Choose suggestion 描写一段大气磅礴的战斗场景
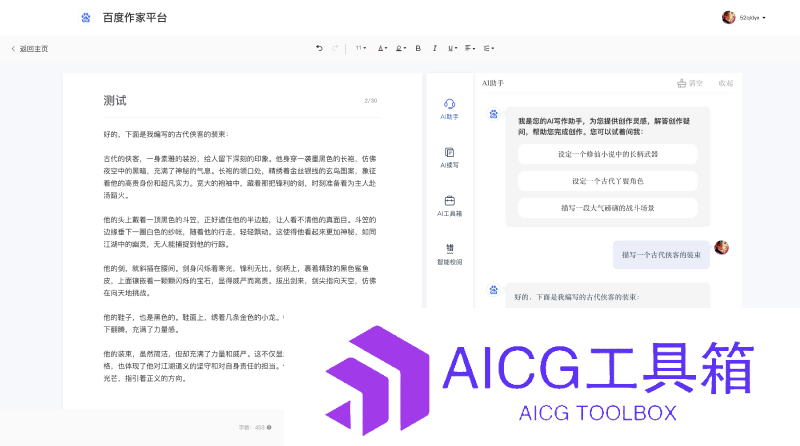 point(608,208)
